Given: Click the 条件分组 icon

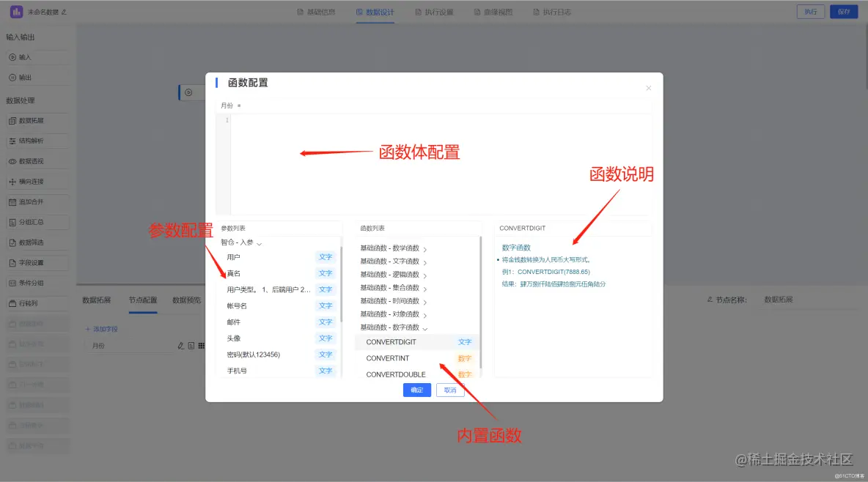Looking at the screenshot, I should pos(12,283).
